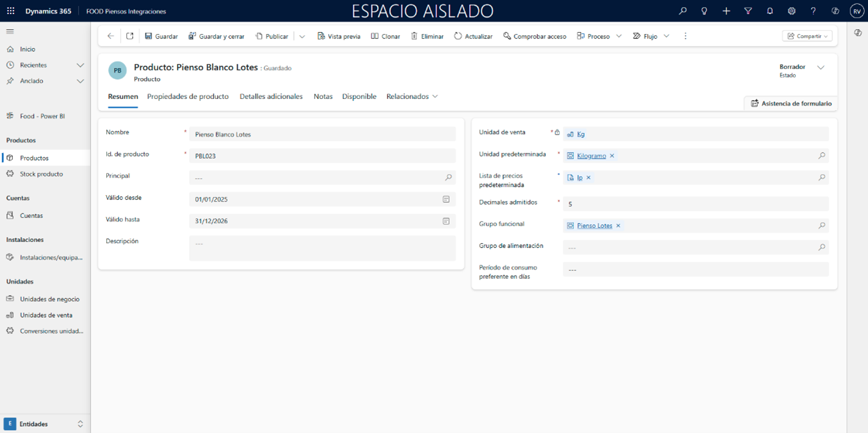868x433 pixels.
Task: Open the Compartir dropdown
Action: coord(807,36)
